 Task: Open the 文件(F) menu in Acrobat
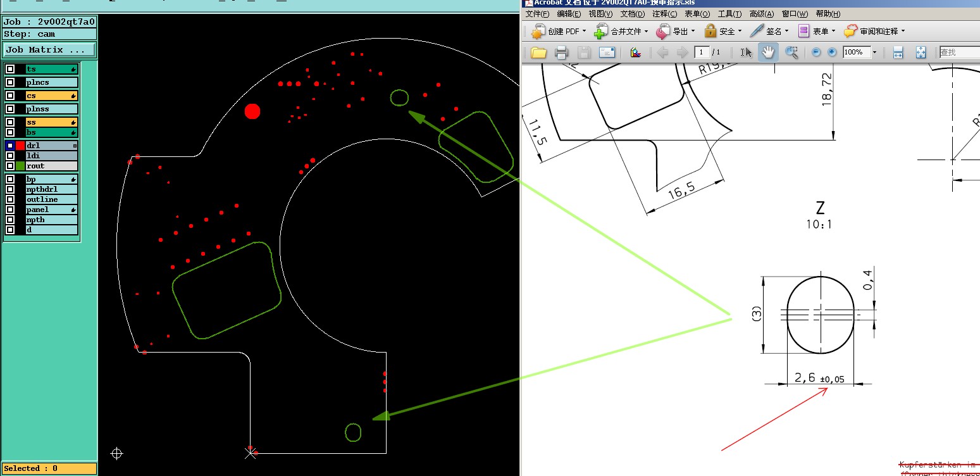[x=538, y=14]
